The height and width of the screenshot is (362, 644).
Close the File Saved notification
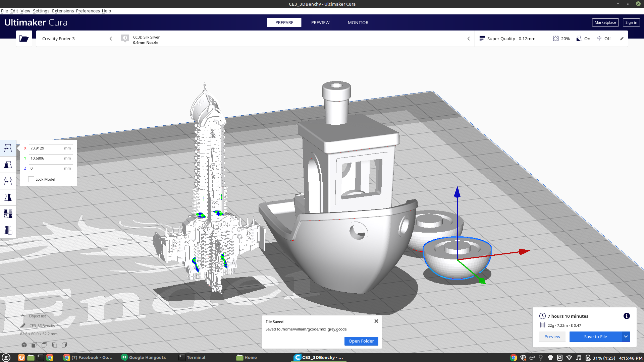376,321
